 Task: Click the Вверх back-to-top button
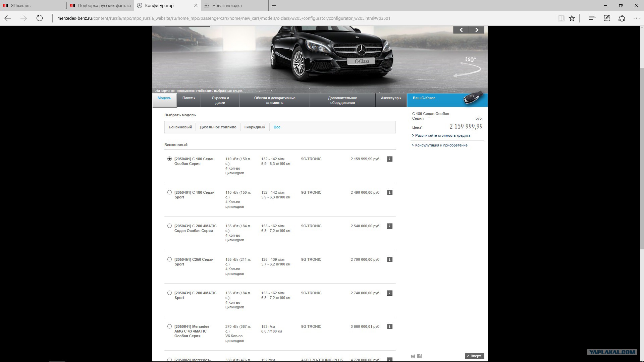(x=474, y=356)
